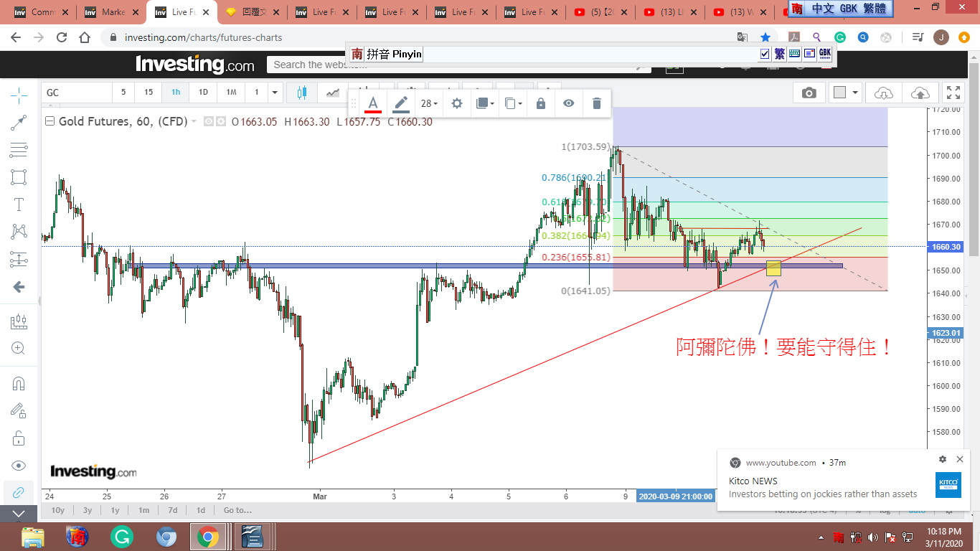Collapse the left toolbar chevron
This screenshot has width=980, height=551.
(x=19, y=514)
